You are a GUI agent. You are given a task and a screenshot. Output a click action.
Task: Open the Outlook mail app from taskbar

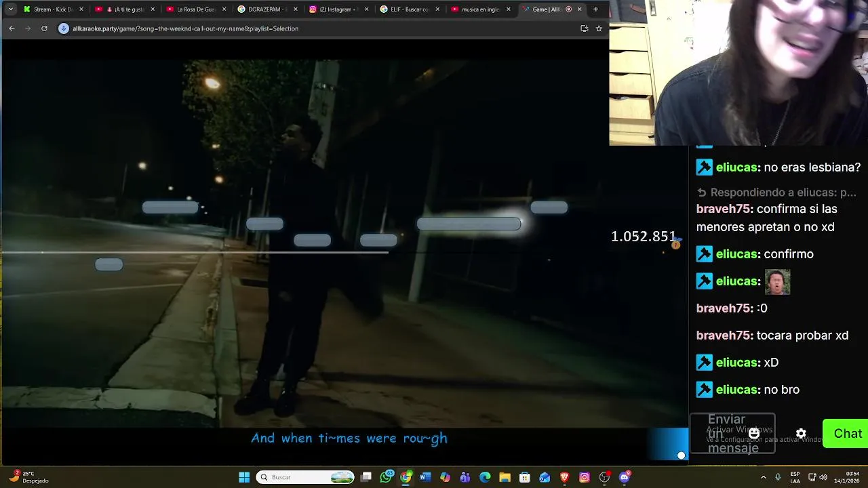tap(545, 477)
